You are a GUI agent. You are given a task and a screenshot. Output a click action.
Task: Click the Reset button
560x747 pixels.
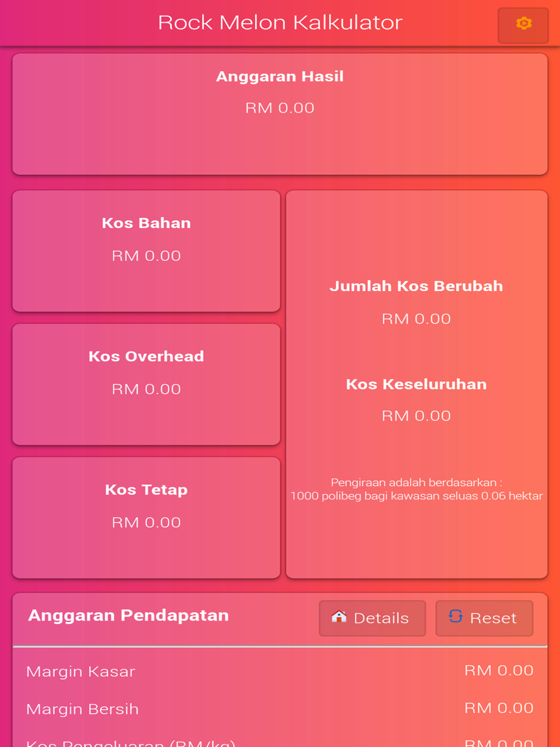coord(484,618)
